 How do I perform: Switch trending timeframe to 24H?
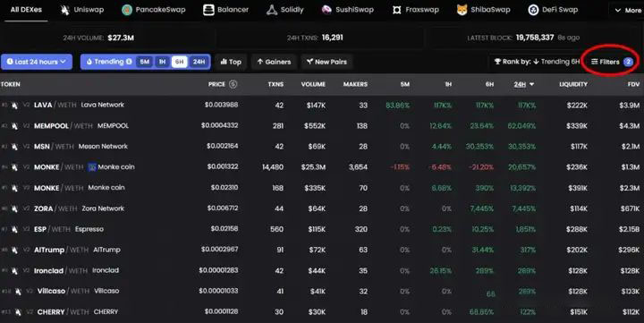[199, 62]
